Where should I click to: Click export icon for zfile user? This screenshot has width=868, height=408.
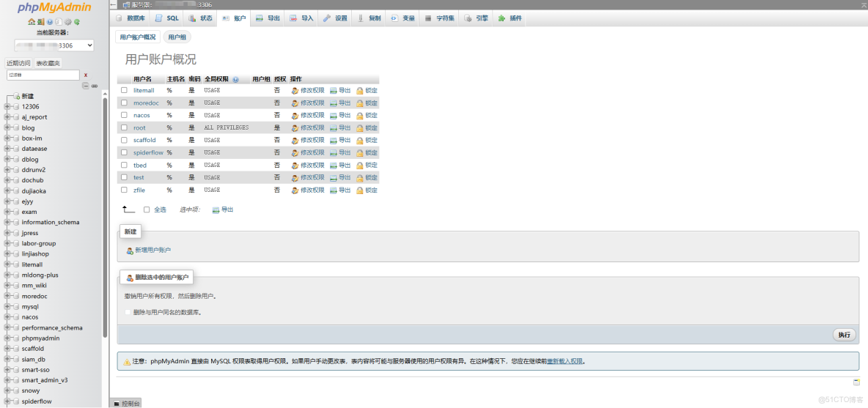point(334,190)
